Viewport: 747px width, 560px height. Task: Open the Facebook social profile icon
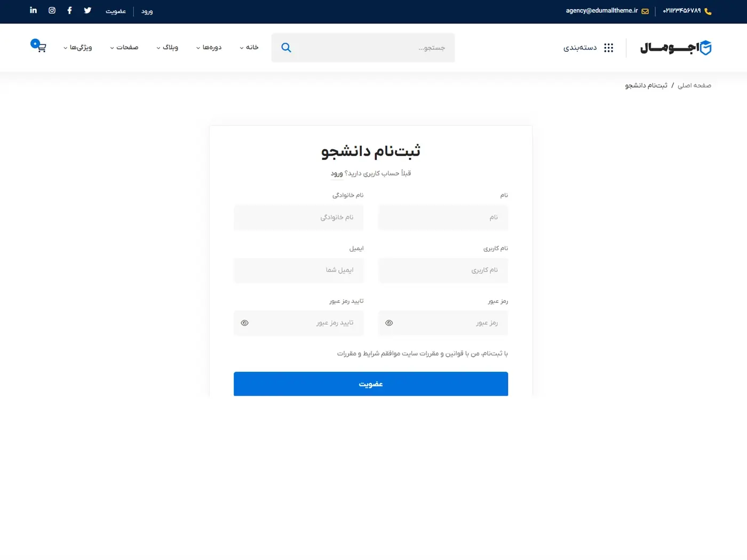click(69, 10)
